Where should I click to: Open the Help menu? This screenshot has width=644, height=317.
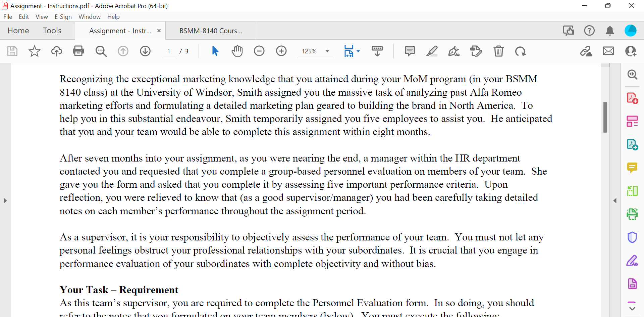(113, 17)
